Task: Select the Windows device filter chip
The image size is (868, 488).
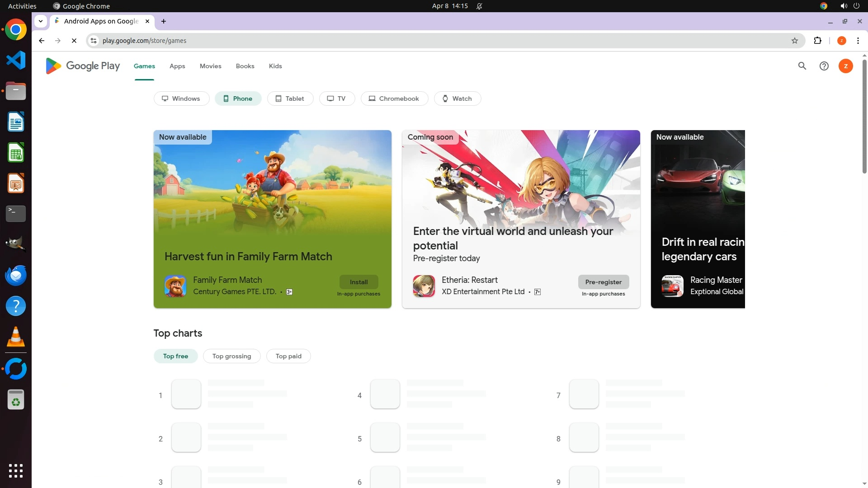Action: [x=181, y=99]
